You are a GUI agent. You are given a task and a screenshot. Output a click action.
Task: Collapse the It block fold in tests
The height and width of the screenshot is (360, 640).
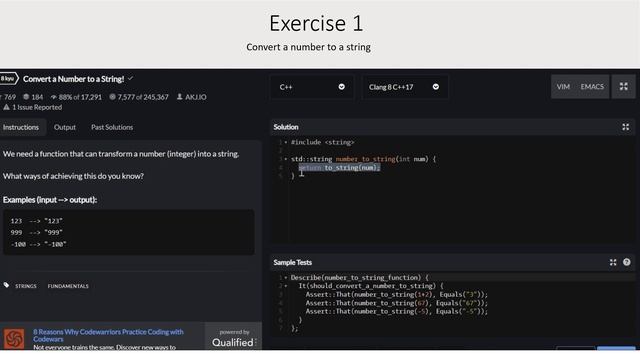[286, 286]
